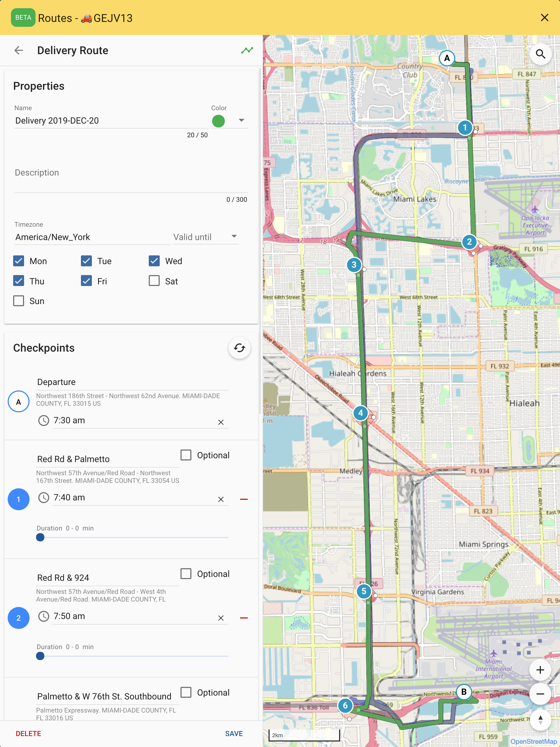The width and height of the screenshot is (560, 747).
Task: Open clock picker for 7:50 am
Action: [x=43, y=617]
